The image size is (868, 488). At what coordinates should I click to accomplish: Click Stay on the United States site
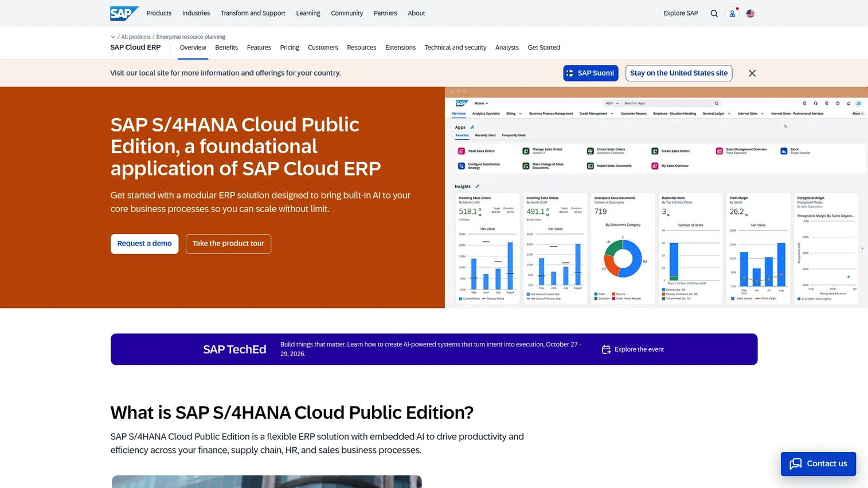click(x=679, y=73)
